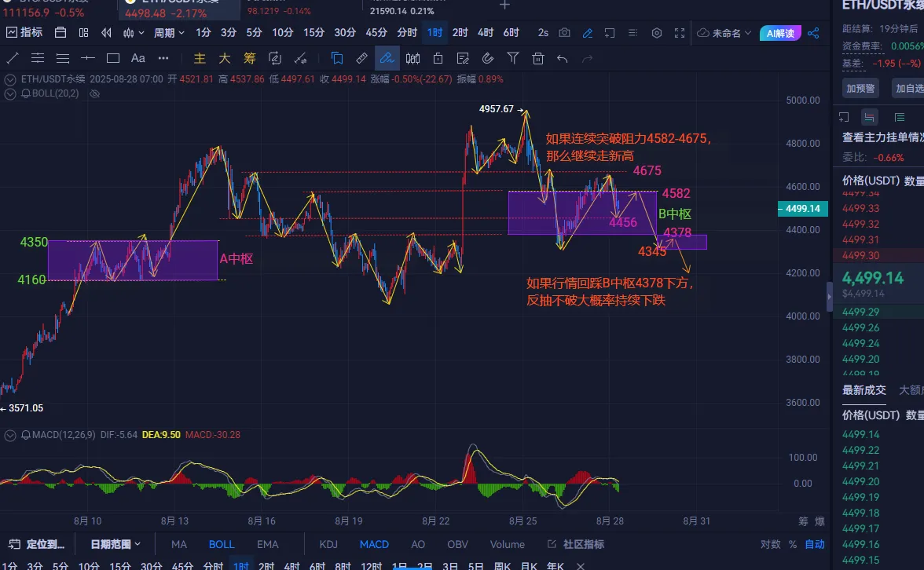Select the 2s interval option
The height and width of the screenshot is (570, 924).
coord(543,32)
